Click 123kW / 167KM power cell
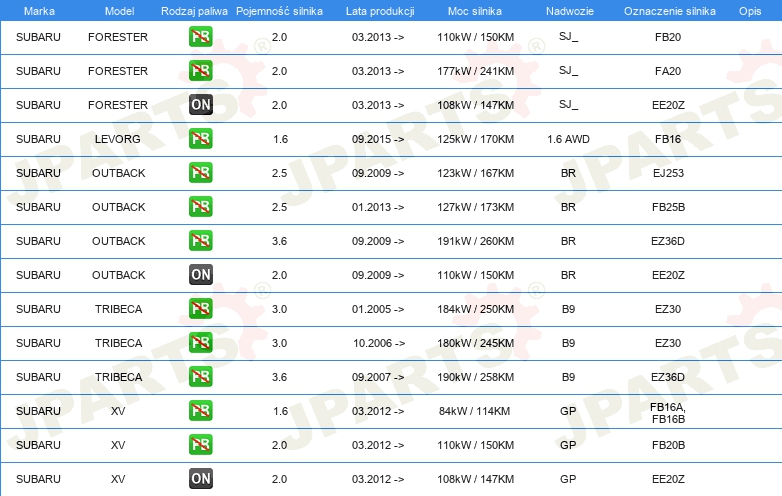 point(475,173)
